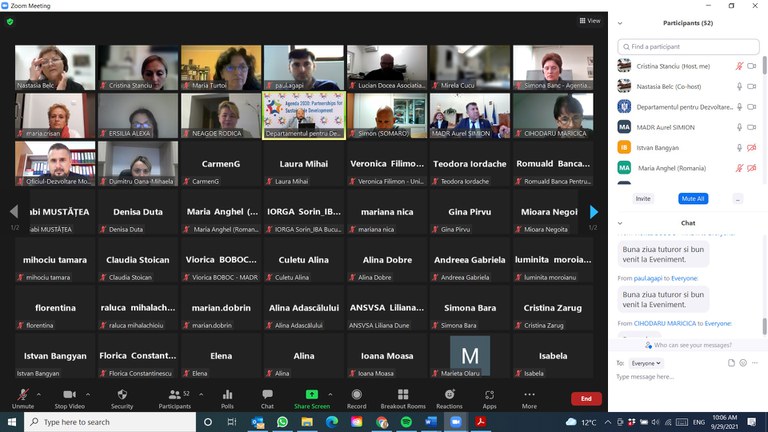The image size is (768, 432).
Task: Open the Everyone recipient dropdown in chat
Action: pos(646,363)
